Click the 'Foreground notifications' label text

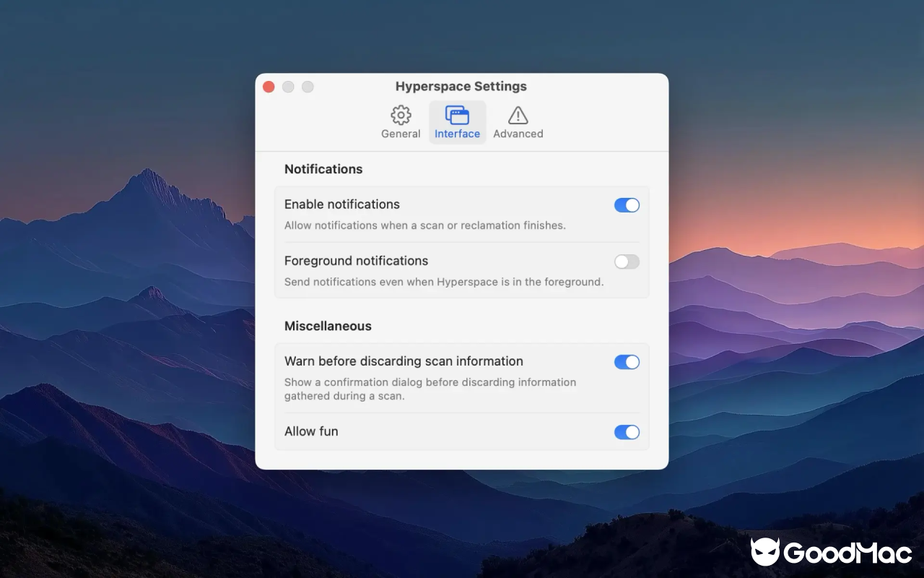356,261
